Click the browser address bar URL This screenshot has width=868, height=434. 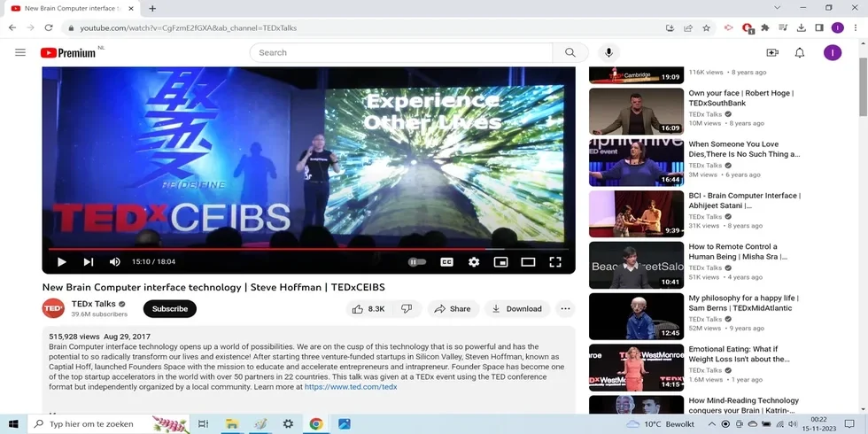point(188,27)
